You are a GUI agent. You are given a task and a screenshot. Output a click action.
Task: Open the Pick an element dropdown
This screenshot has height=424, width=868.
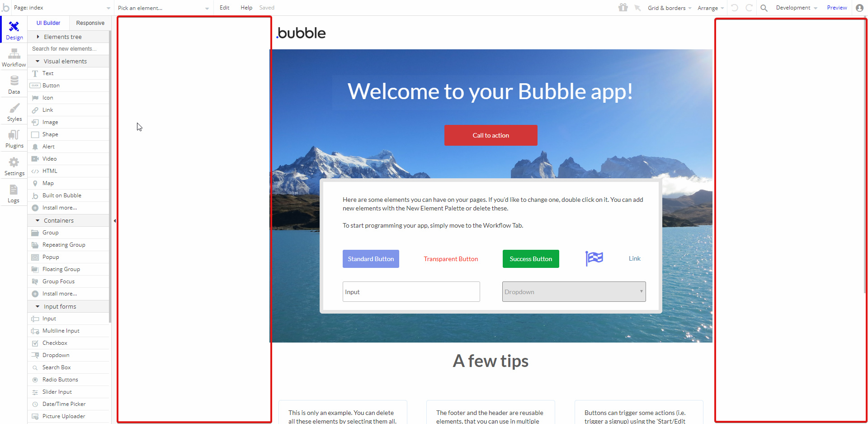163,8
